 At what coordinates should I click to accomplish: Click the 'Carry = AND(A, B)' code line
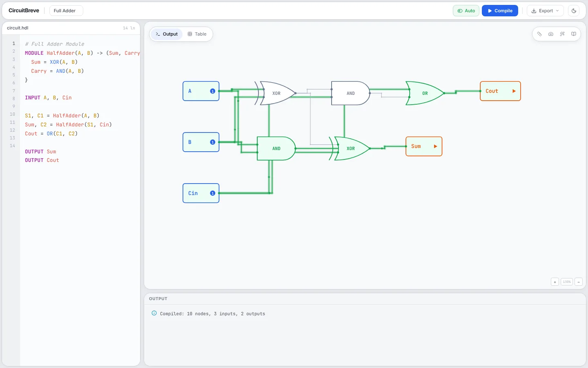click(58, 71)
